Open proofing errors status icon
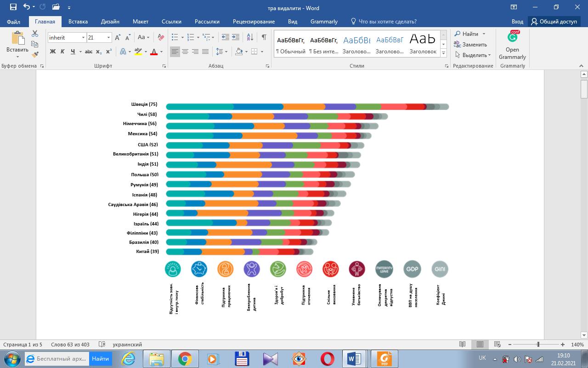This screenshot has height=368, width=588. [x=102, y=345]
